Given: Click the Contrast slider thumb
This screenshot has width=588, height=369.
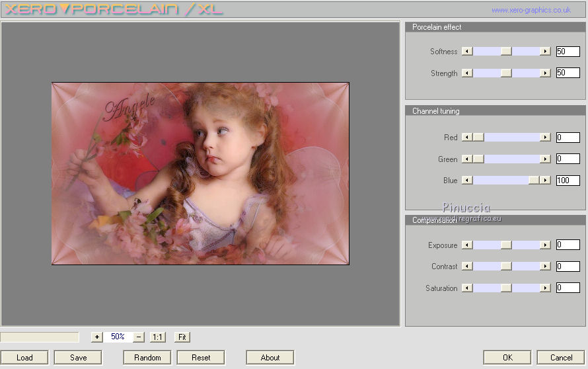Looking at the screenshot, I should click(506, 266).
